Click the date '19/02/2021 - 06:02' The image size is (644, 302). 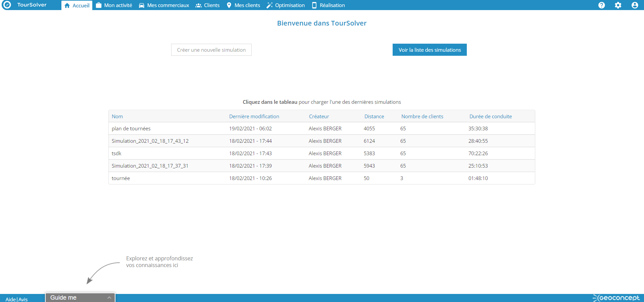250,128
